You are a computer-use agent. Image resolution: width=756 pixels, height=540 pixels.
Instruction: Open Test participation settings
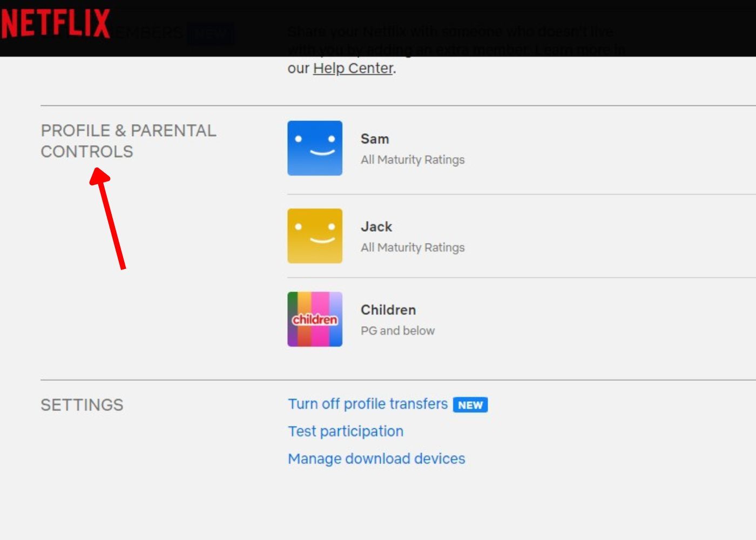346,431
